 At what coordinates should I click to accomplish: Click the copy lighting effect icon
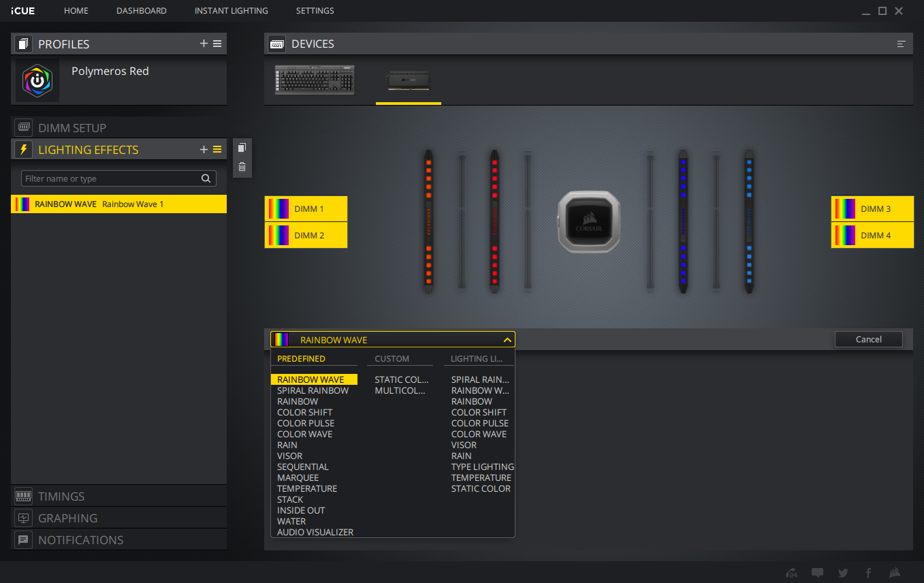[242, 148]
